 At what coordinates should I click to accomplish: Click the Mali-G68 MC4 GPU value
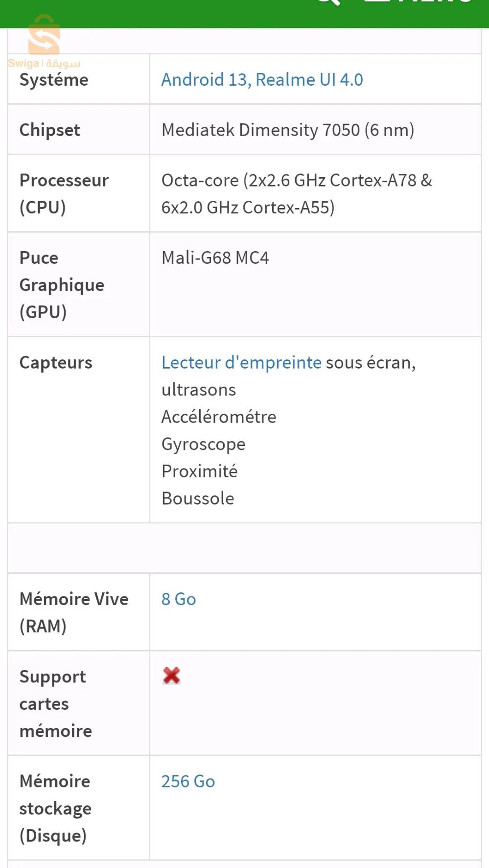pyautogui.click(x=215, y=258)
